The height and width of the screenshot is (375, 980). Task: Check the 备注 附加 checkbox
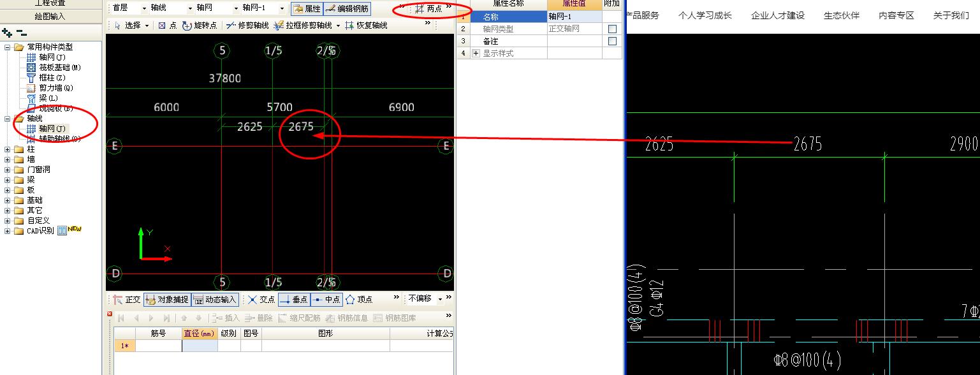coord(612,41)
